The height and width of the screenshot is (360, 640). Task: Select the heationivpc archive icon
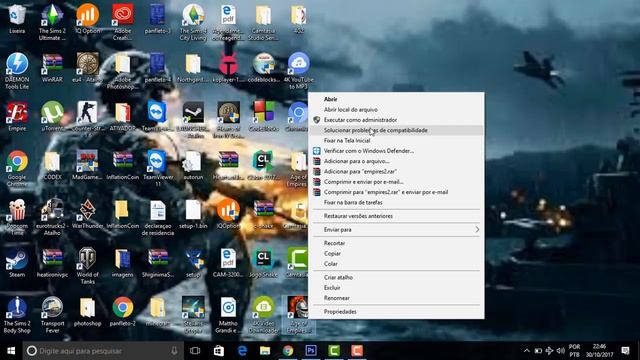[x=52, y=262]
